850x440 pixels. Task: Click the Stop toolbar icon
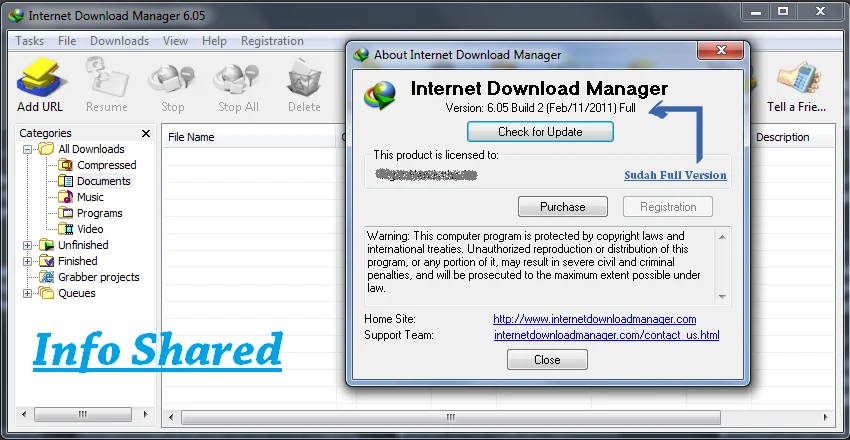[x=172, y=80]
